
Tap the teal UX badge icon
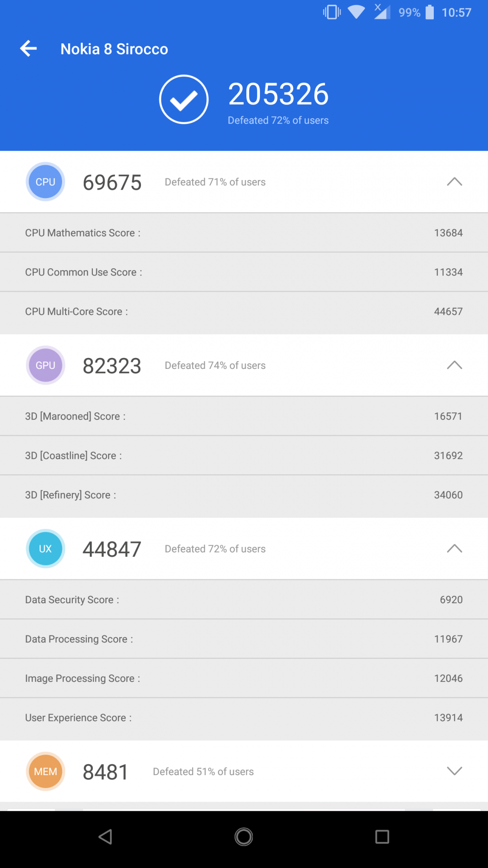[46, 549]
